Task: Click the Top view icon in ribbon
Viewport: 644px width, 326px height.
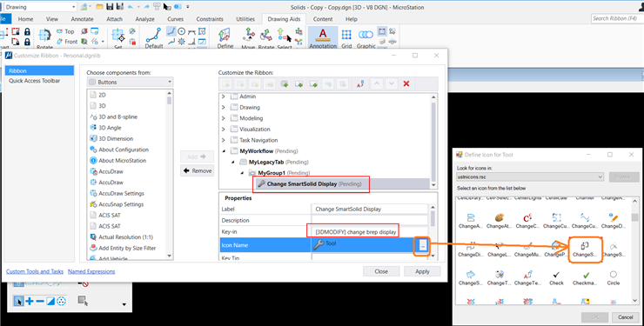Action: point(65,31)
